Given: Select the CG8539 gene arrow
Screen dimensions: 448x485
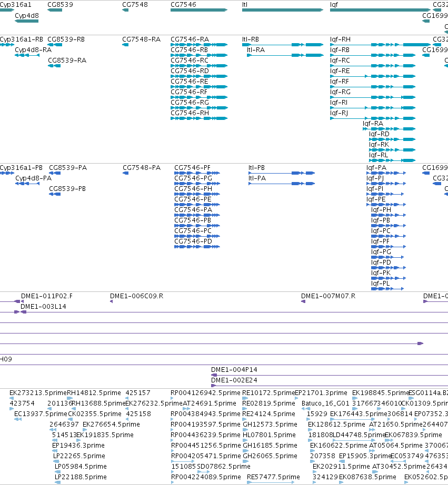Looking at the screenshot, I should click(x=55, y=10).
